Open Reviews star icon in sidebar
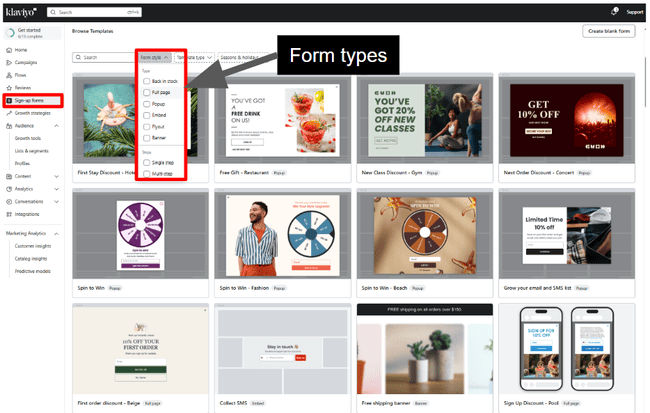Screen dimensions: 650x413 pyautogui.click(x=9, y=88)
